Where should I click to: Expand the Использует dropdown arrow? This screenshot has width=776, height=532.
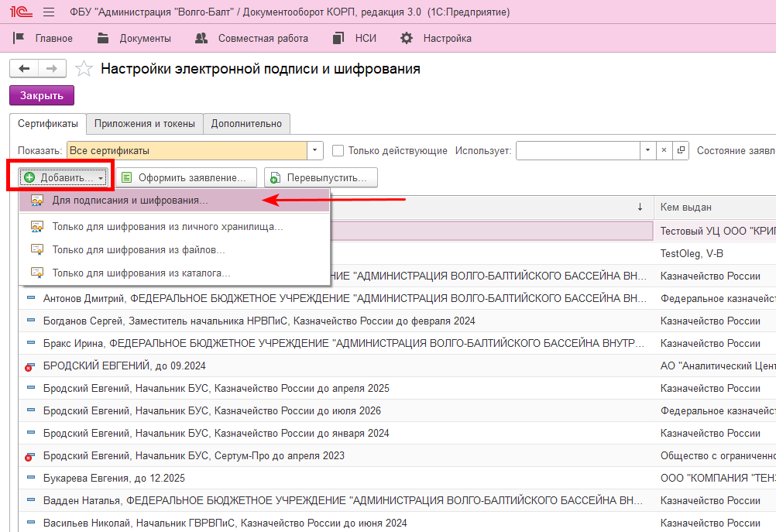(x=647, y=151)
